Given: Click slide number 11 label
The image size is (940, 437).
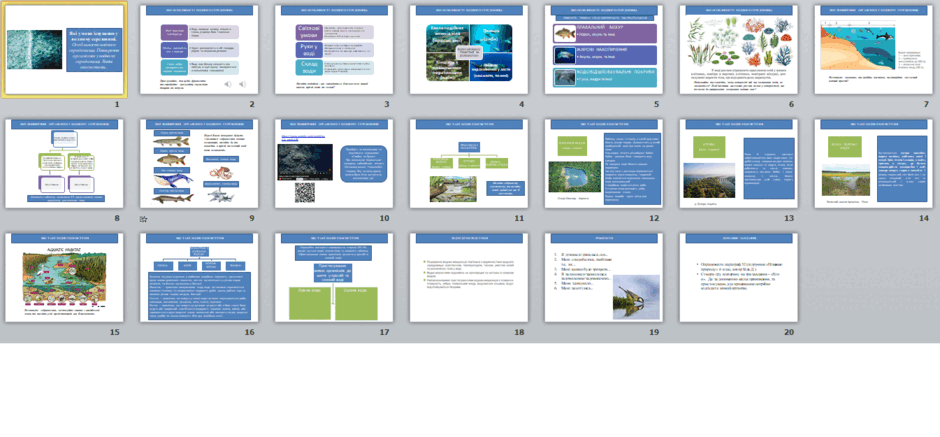Looking at the screenshot, I should click(519, 218).
